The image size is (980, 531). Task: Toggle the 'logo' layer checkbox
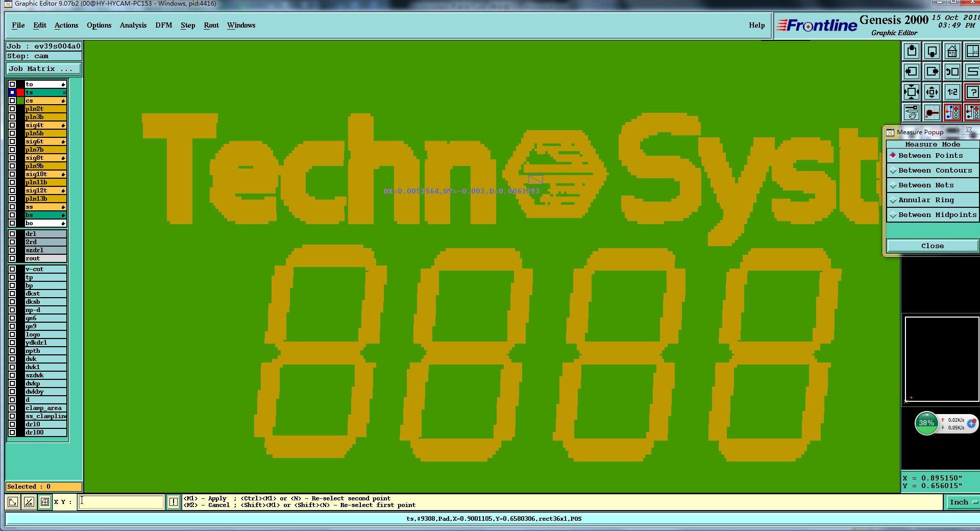pyautogui.click(x=12, y=334)
